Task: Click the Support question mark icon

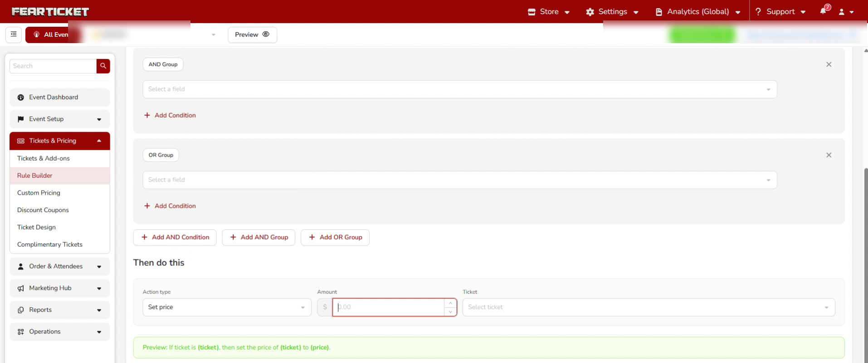Action: pos(758,12)
